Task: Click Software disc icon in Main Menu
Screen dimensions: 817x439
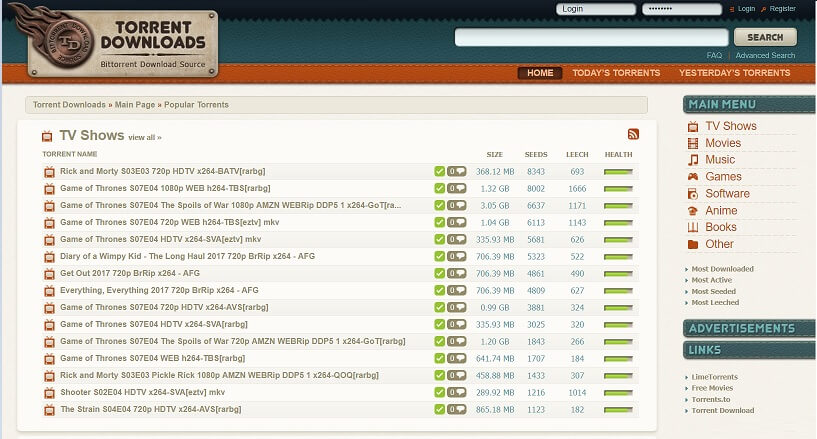Action: click(x=693, y=194)
